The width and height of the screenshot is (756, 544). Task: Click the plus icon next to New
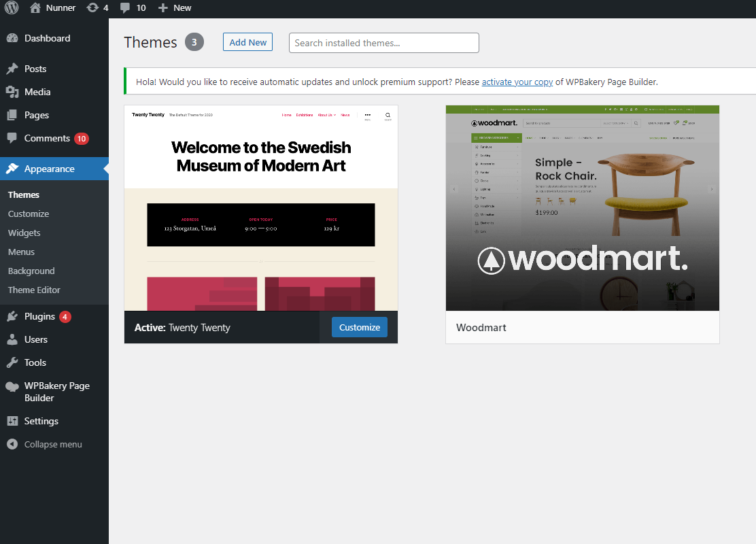click(x=163, y=7)
